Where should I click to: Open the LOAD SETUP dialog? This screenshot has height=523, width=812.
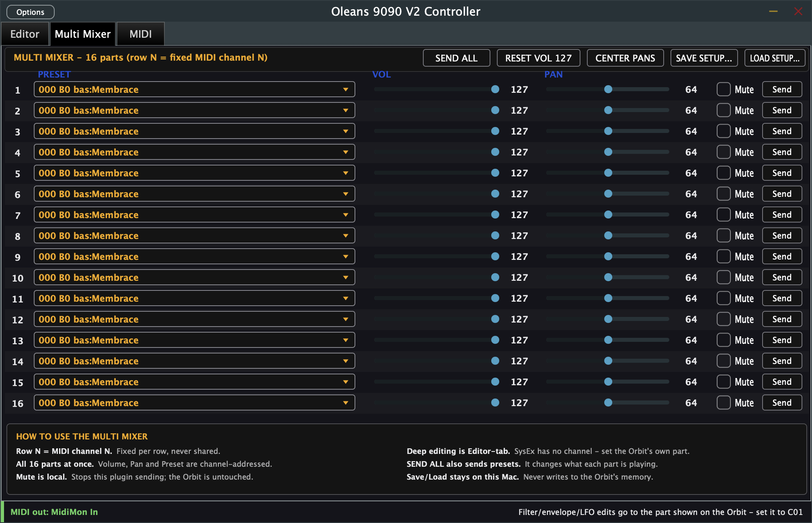click(x=775, y=58)
